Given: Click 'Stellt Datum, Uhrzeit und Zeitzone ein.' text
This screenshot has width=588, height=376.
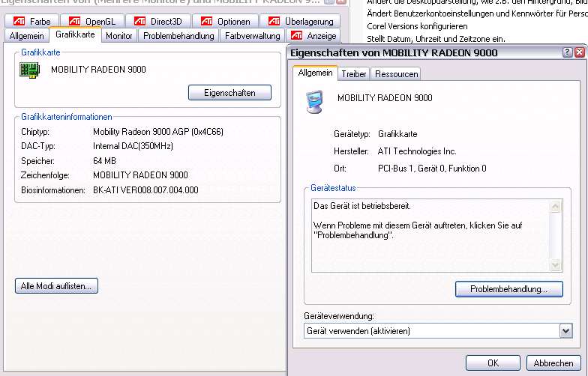Looking at the screenshot, I should coord(436,39).
